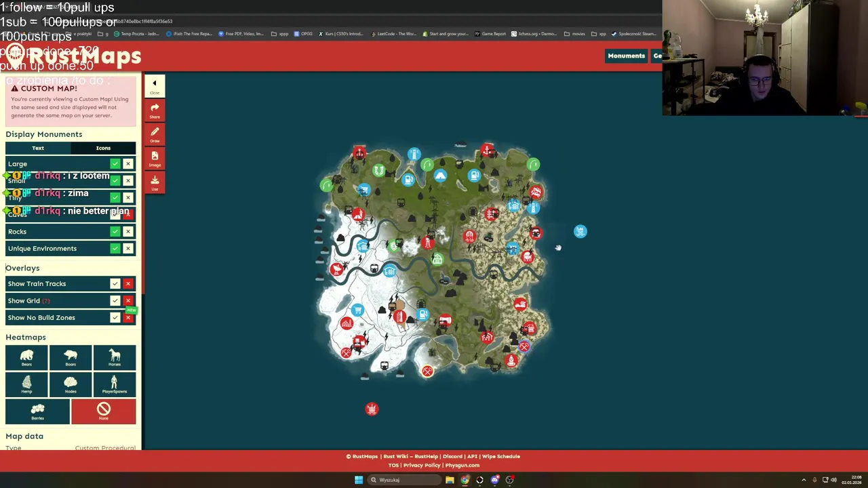Open the Privacy Policy footer link
The image size is (868, 488).
[422, 466]
